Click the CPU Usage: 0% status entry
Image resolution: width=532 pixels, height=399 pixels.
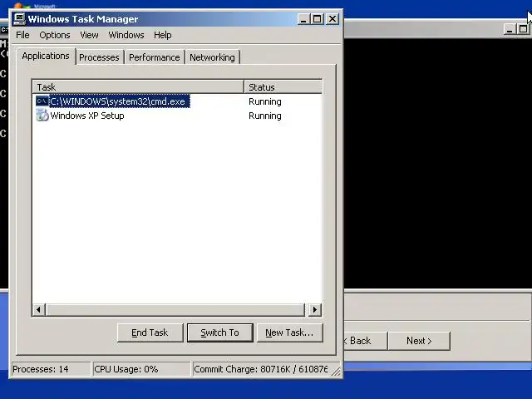(x=141, y=369)
